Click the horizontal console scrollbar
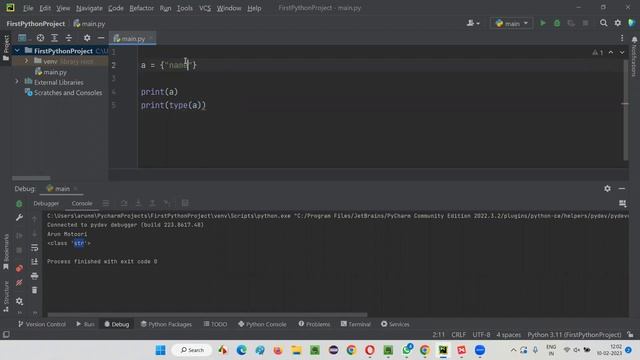 pyautogui.click(x=207, y=315)
